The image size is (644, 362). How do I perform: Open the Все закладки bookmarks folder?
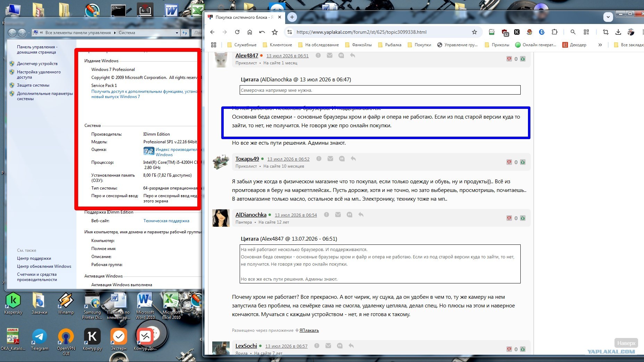[628, 45]
